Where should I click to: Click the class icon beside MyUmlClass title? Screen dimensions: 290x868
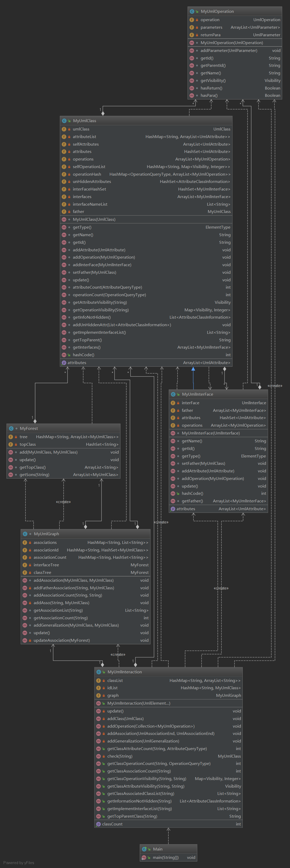coord(64,121)
